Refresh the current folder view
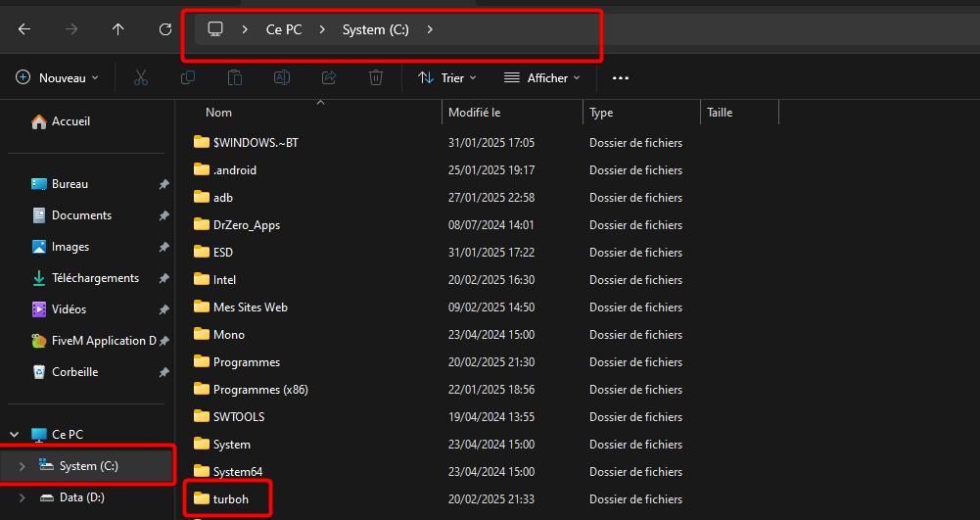The height and width of the screenshot is (520, 980). point(165,29)
